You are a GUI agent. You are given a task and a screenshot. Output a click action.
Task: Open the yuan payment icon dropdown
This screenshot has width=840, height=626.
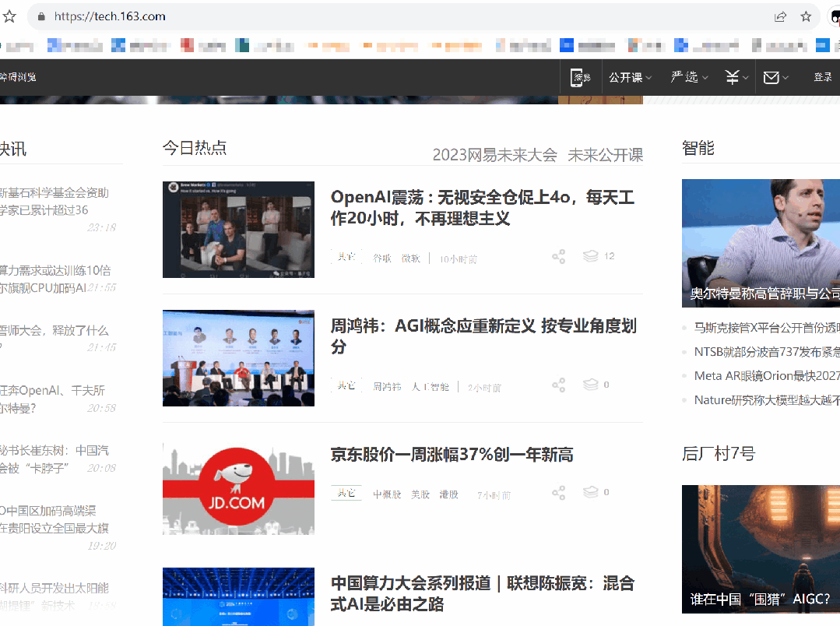tap(736, 78)
